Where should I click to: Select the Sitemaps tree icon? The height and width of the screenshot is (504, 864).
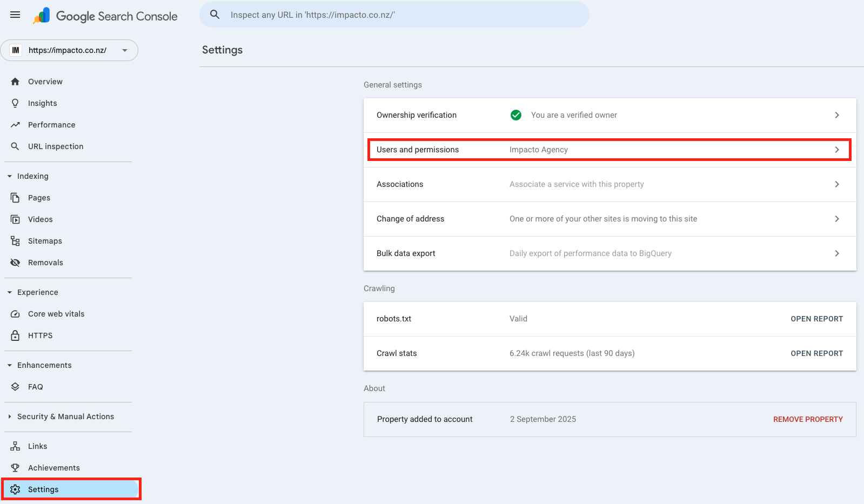click(15, 241)
